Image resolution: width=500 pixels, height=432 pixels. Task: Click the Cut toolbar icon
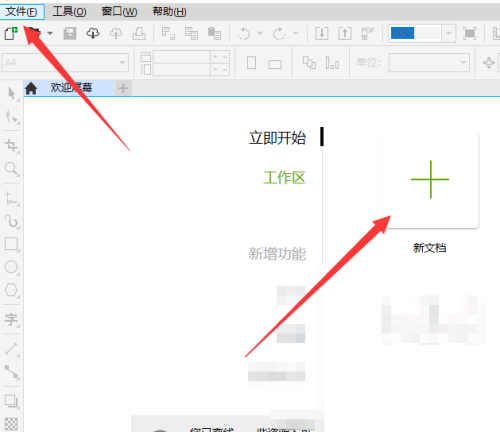coord(168,33)
